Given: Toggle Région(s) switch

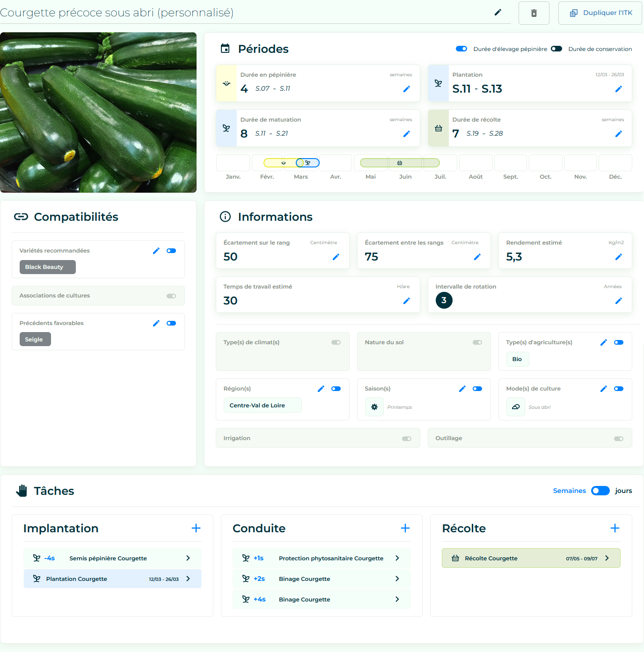Looking at the screenshot, I should pyautogui.click(x=336, y=389).
